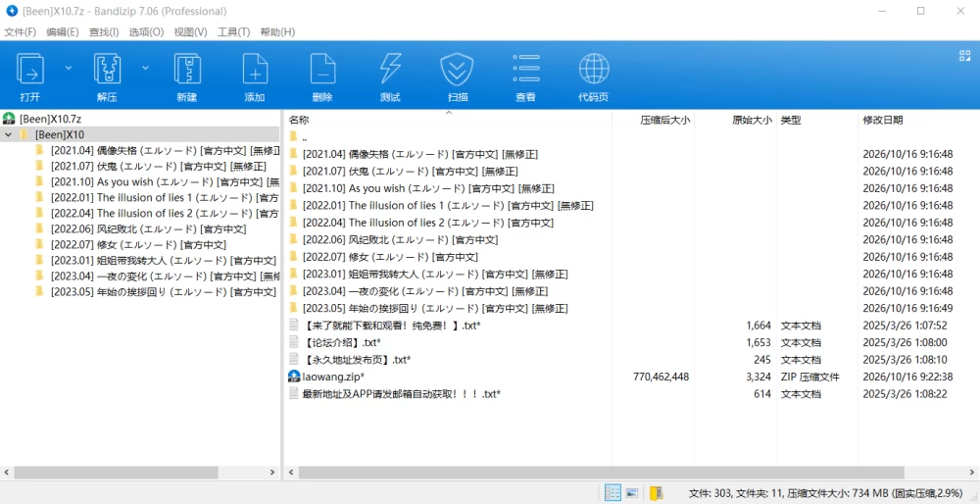Switch to thumbnail view in status bar

632,493
